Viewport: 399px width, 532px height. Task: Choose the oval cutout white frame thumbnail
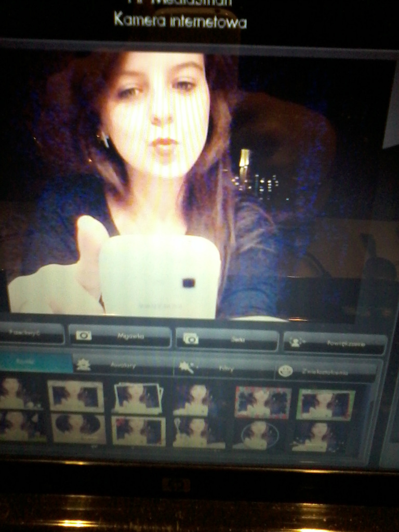79,428
